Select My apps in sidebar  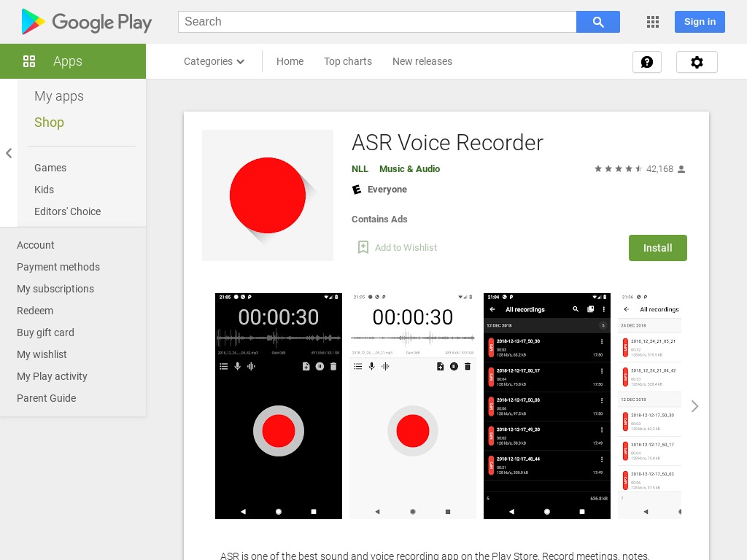pyautogui.click(x=59, y=96)
